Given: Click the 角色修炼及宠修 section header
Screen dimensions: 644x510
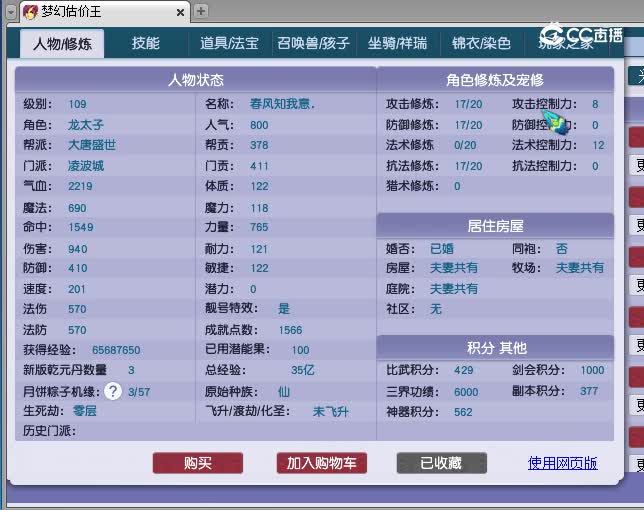Looking at the screenshot, I should coord(495,80).
